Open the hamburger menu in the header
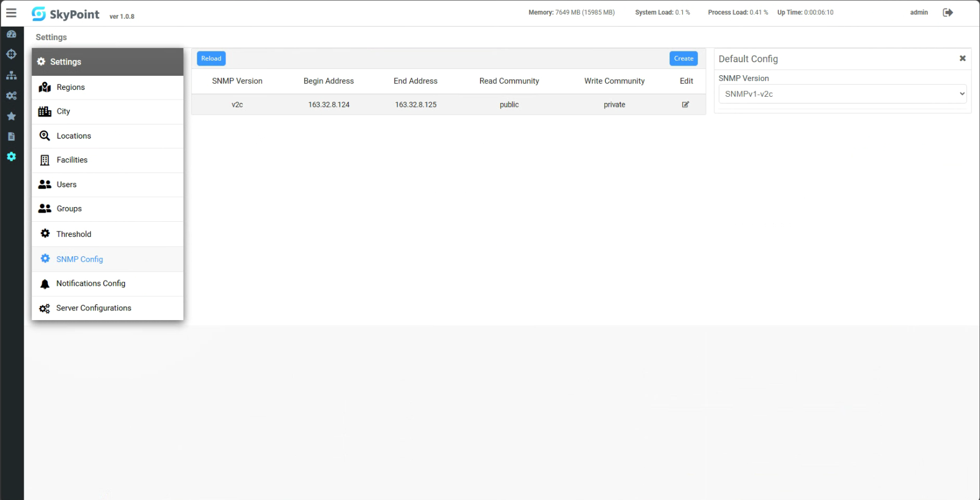 [x=11, y=12]
